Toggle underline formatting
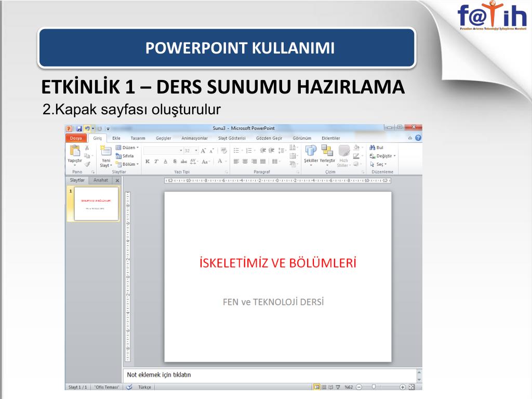Screen dimensions: 532x399 pos(166,162)
